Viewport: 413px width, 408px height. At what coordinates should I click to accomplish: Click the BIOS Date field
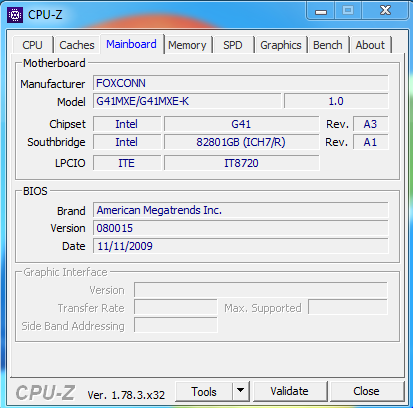pyautogui.click(x=241, y=246)
